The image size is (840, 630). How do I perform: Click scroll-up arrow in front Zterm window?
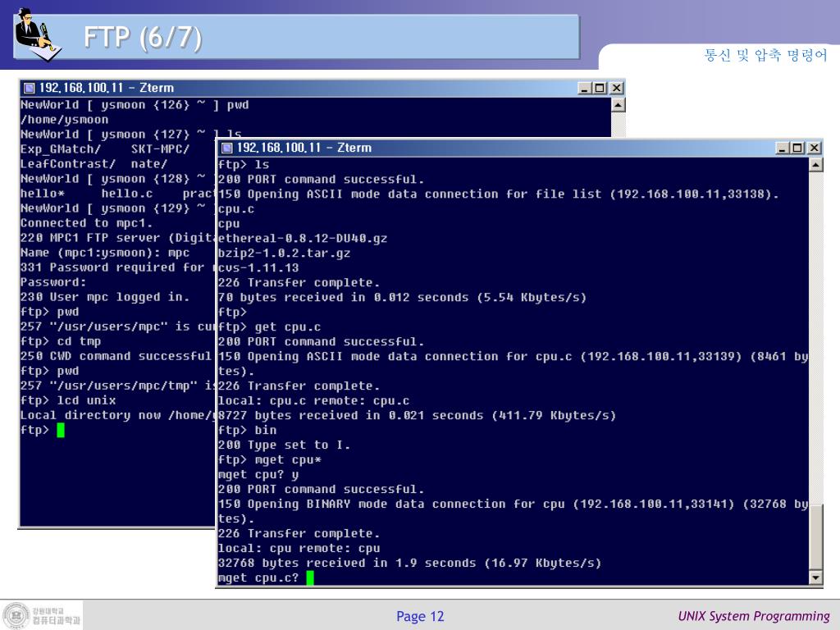[x=815, y=165]
